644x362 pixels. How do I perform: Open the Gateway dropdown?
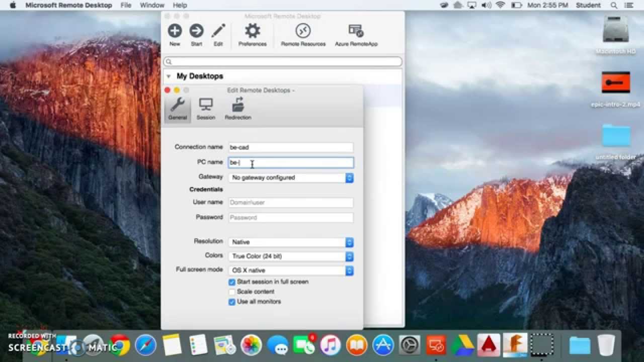[x=291, y=177]
